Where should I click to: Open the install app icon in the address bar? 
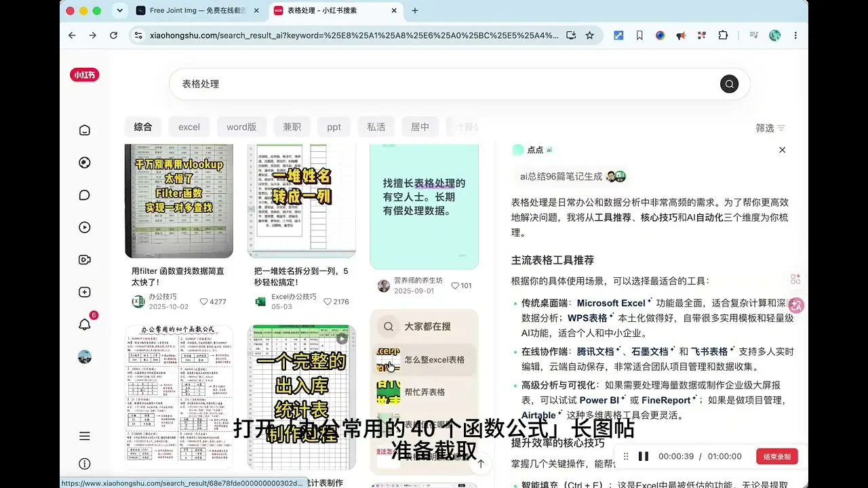[571, 35]
